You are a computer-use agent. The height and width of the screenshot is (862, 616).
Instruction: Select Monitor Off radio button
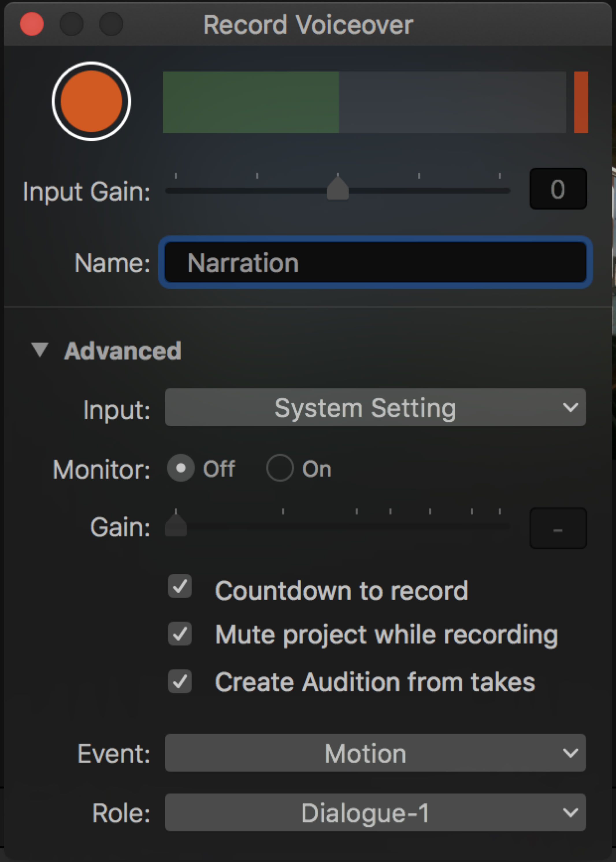click(x=181, y=468)
